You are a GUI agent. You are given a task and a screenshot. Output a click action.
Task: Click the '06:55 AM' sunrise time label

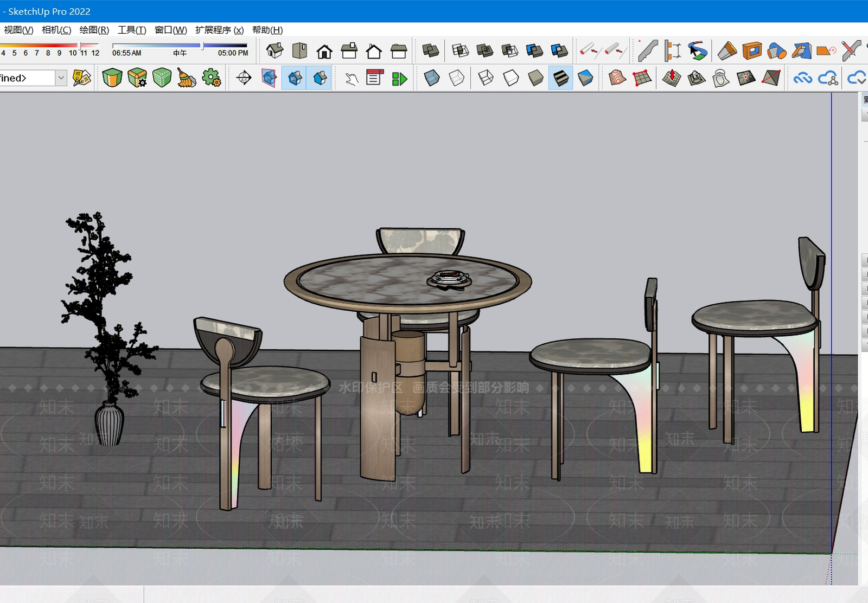(x=127, y=53)
